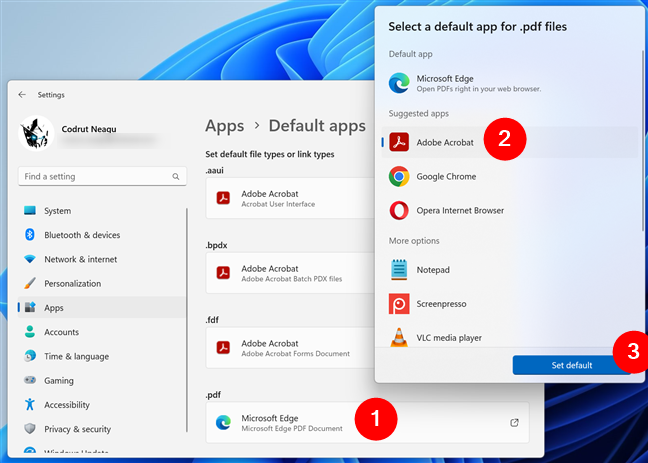The width and height of the screenshot is (648, 463).
Task: Click Acrobat User Interface entry text
Action: [x=278, y=204]
